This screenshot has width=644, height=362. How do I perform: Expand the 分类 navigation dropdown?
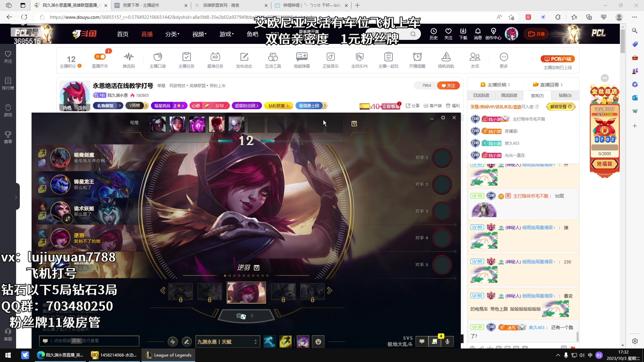tap(172, 34)
